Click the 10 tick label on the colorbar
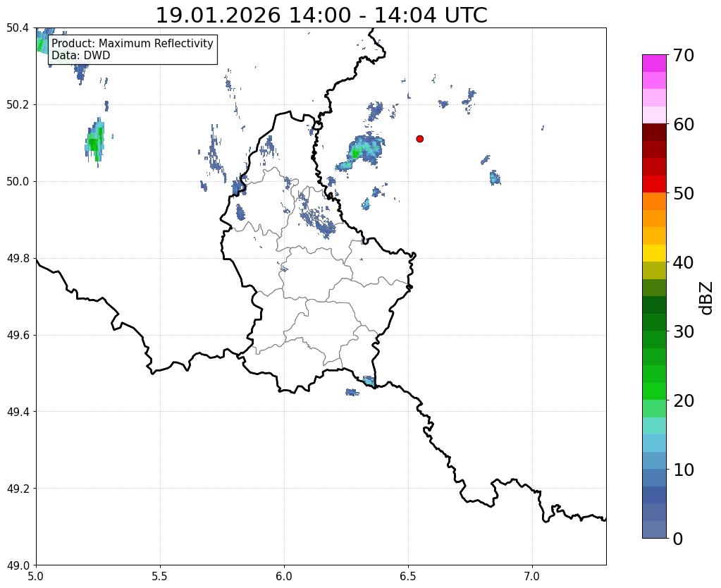Screen dimensions: 721x588 (x=683, y=470)
